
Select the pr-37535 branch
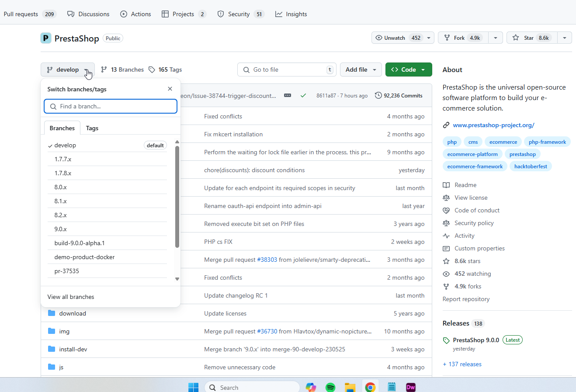coord(107,271)
